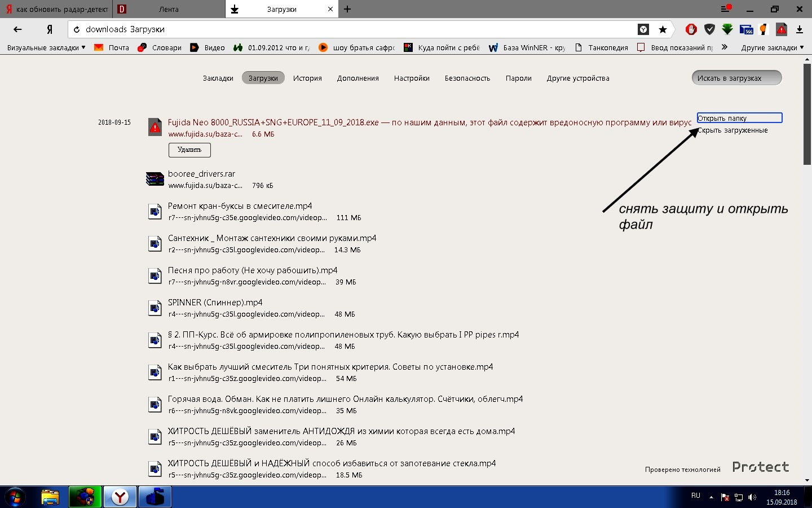Open the 'Куда пойти с ребё' bookmark
Screen dimensions: 812x508
(x=442, y=47)
